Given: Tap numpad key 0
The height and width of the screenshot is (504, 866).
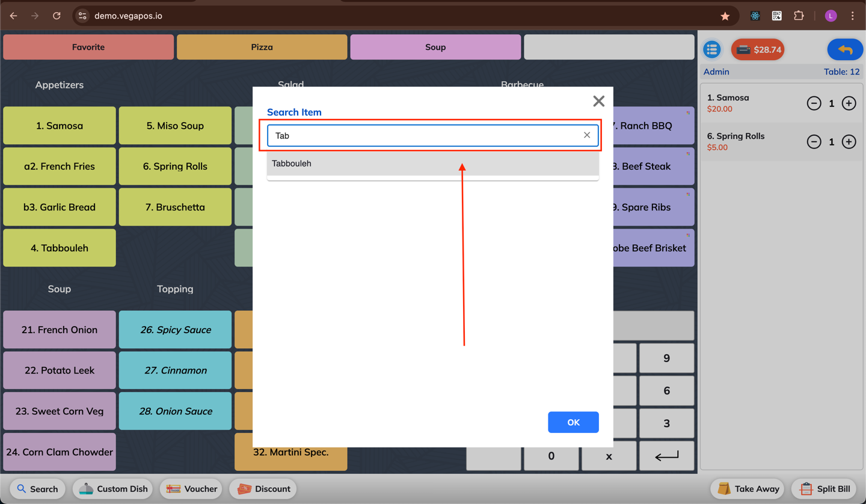Looking at the screenshot, I should point(551,456).
